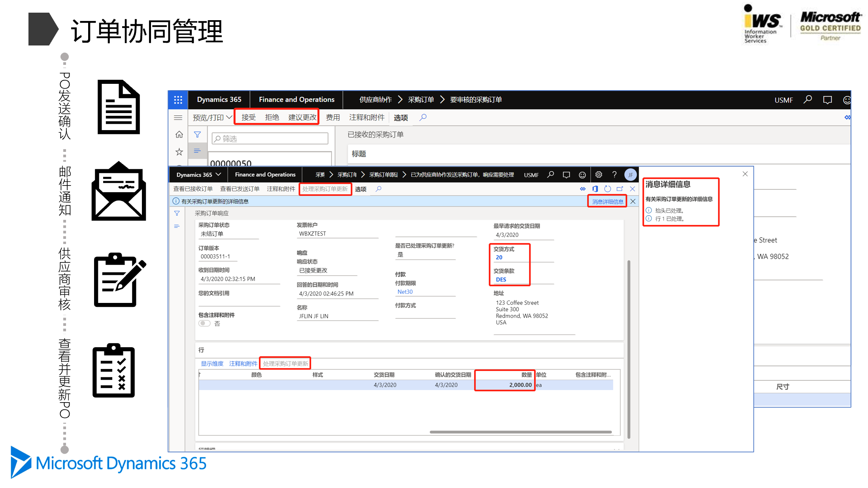Open messages icon in front window header
The width and height of the screenshot is (868, 488).
566,175
